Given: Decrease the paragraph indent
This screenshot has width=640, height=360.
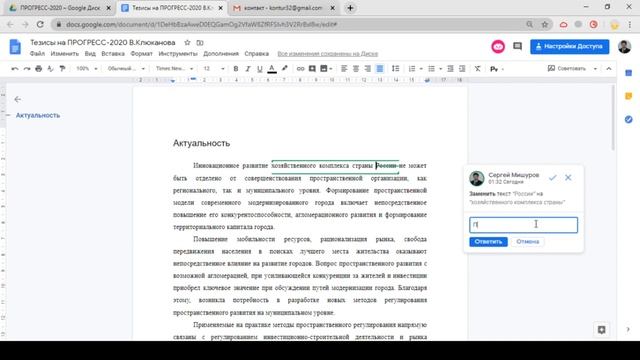Looking at the screenshot, I should point(450,69).
